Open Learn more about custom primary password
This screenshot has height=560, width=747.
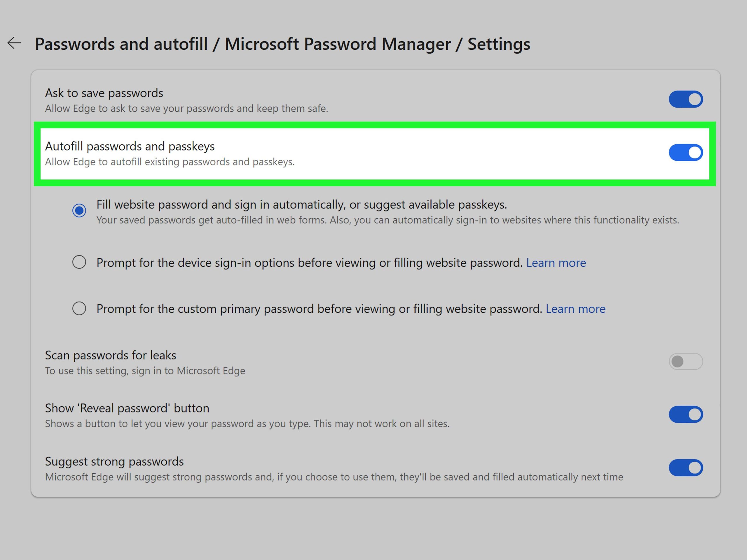(575, 309)
